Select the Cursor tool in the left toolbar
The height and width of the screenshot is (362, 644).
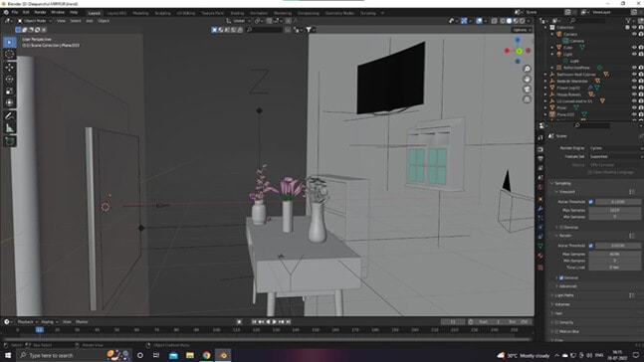coord(9,54)
